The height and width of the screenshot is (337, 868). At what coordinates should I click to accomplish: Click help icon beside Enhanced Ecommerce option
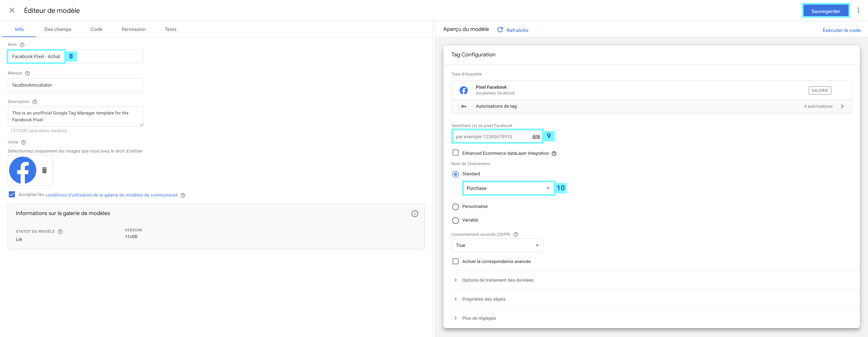tap(554, 154)
